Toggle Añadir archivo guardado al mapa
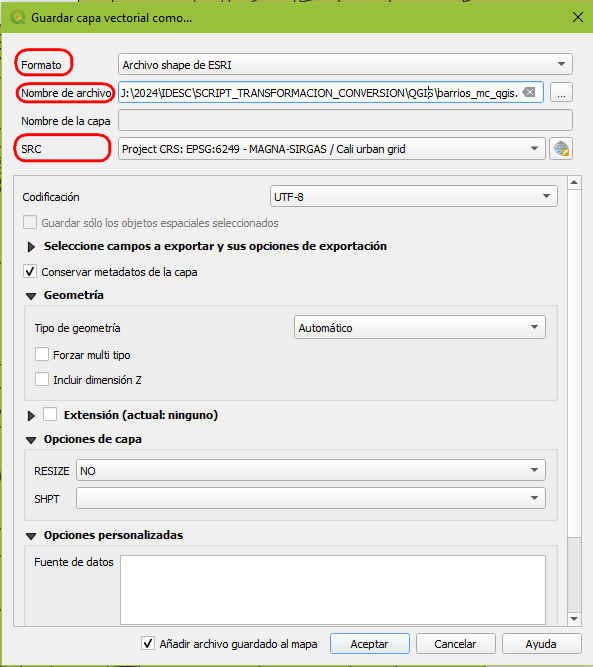 (148, 643)
